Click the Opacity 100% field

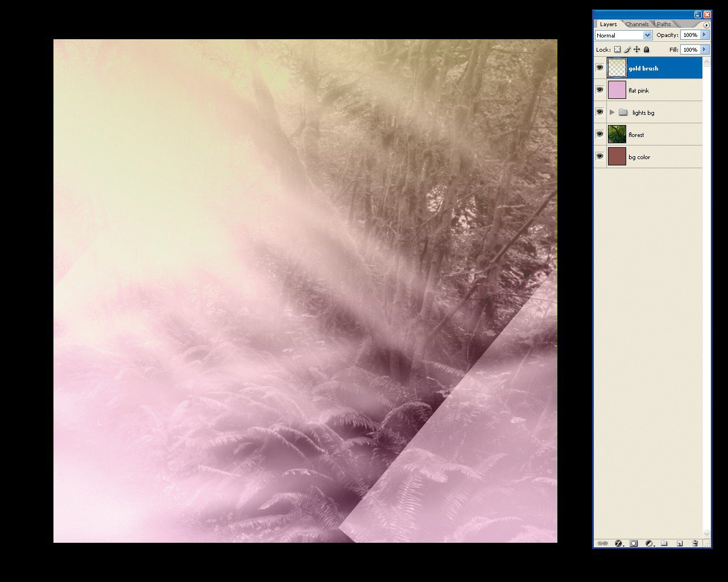click(690, 35)
